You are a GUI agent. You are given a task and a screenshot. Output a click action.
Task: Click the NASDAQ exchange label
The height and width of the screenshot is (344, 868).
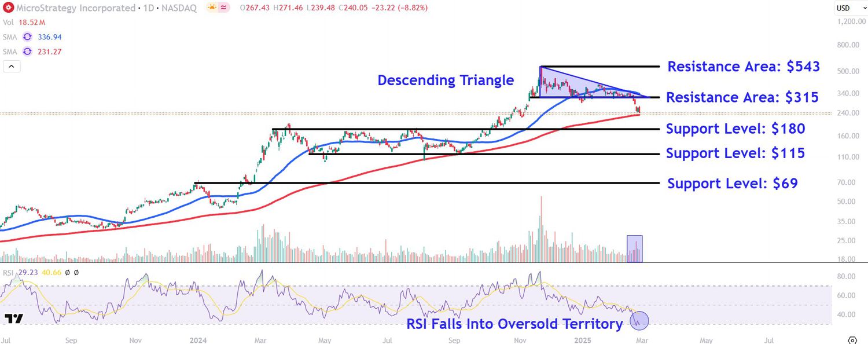(179, 8)
